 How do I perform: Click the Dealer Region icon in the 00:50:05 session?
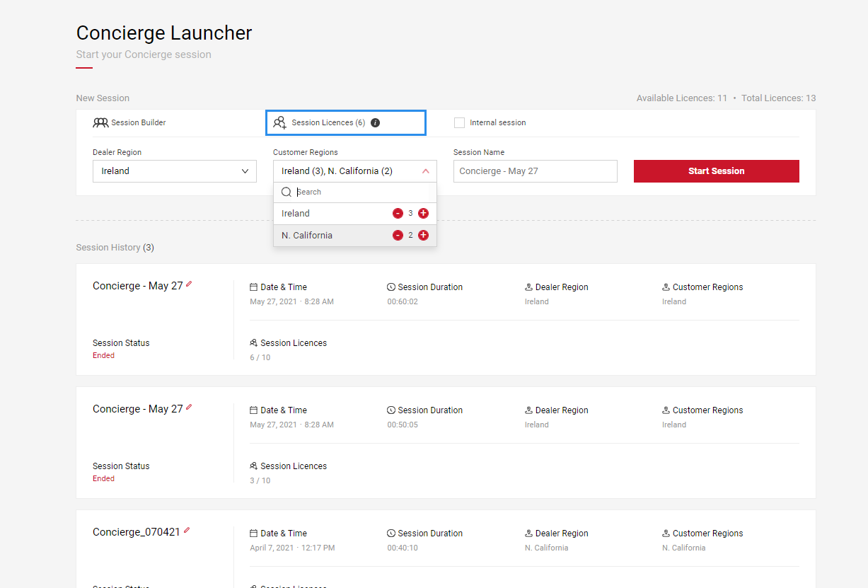click(528, 410)
